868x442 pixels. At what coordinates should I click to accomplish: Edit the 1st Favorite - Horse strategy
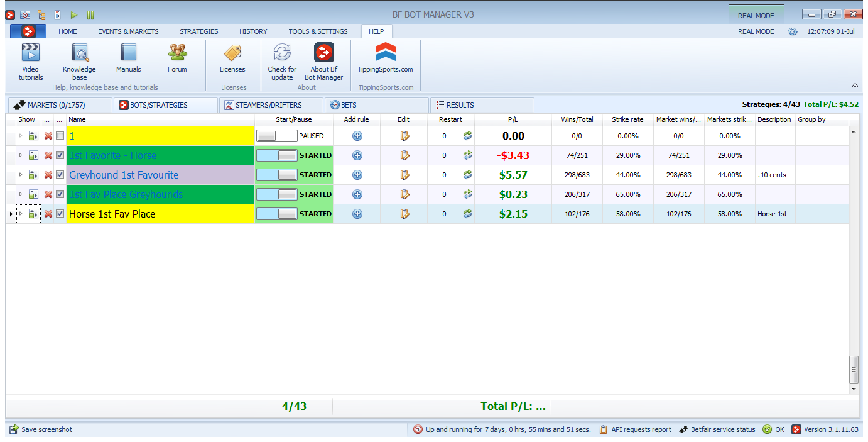click(x=404, y=155)
